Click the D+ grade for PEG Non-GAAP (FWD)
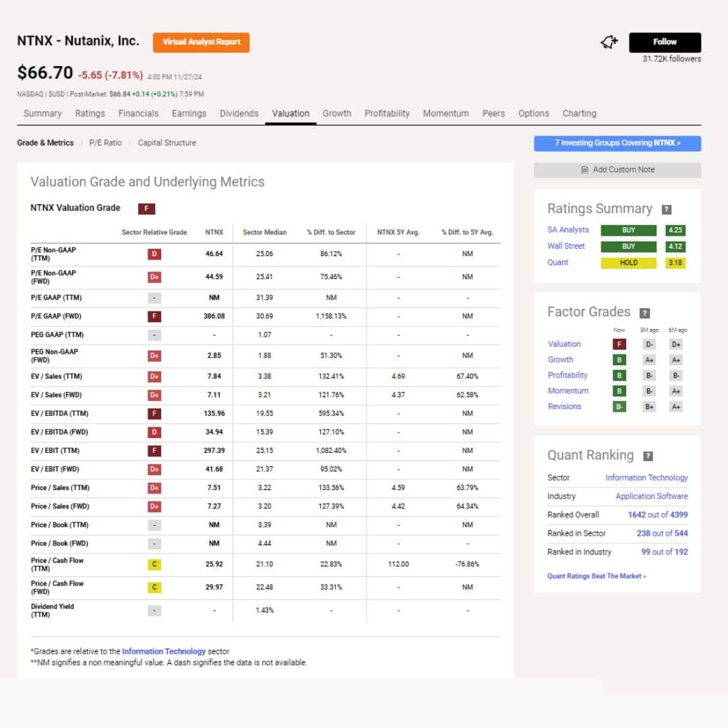 pyautogui.click(x=154, y=356)
